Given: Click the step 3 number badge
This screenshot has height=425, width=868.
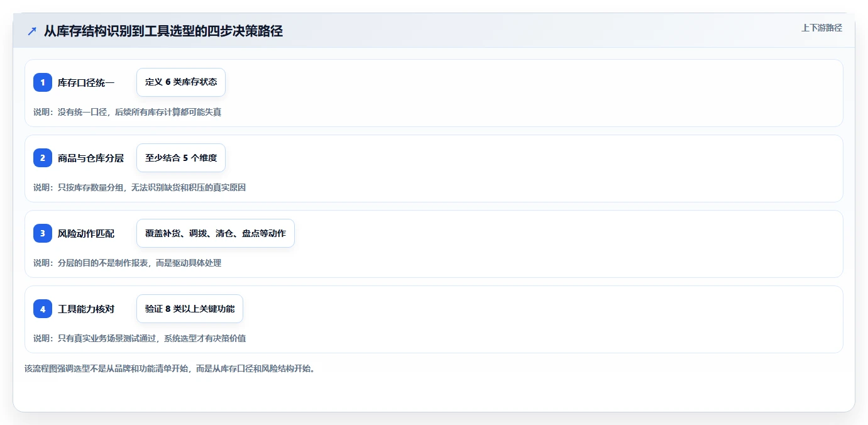Looking at the screenshot, I should [43, 233].
